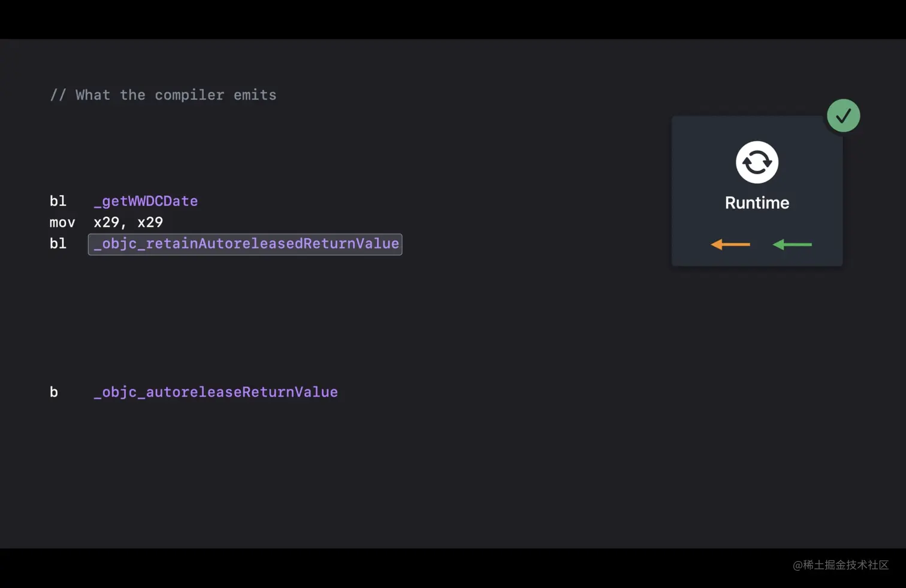This screenshot has height=588, width=906.
Task: Click the _objc_autoreleaseReturnValue symbol
Action: (216, 392)
